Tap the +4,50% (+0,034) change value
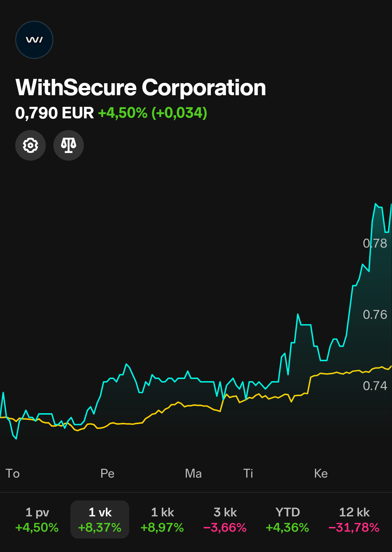Screen dimensions: 392x552 point(152,113)
